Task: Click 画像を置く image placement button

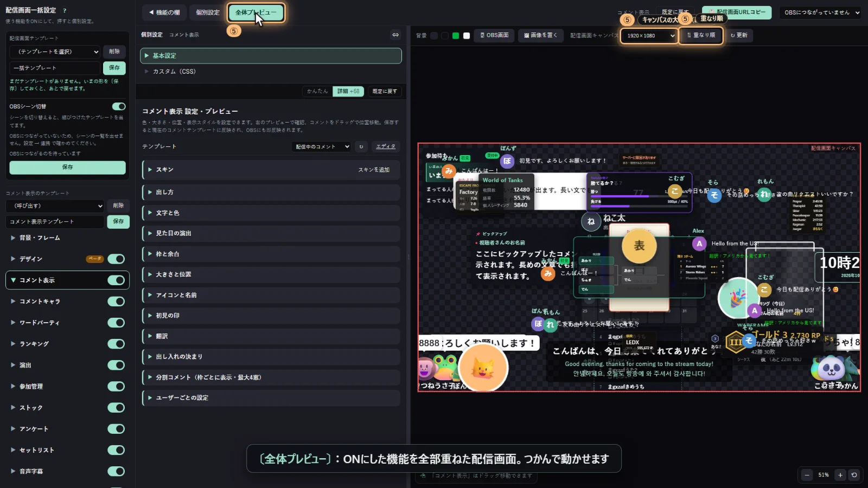Action: [x=541, y=35]
